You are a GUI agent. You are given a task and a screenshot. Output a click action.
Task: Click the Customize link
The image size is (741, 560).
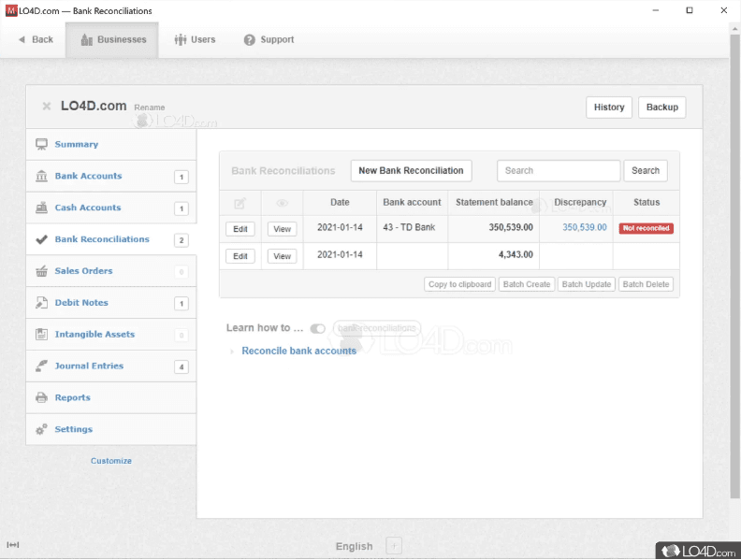[111, 461]
